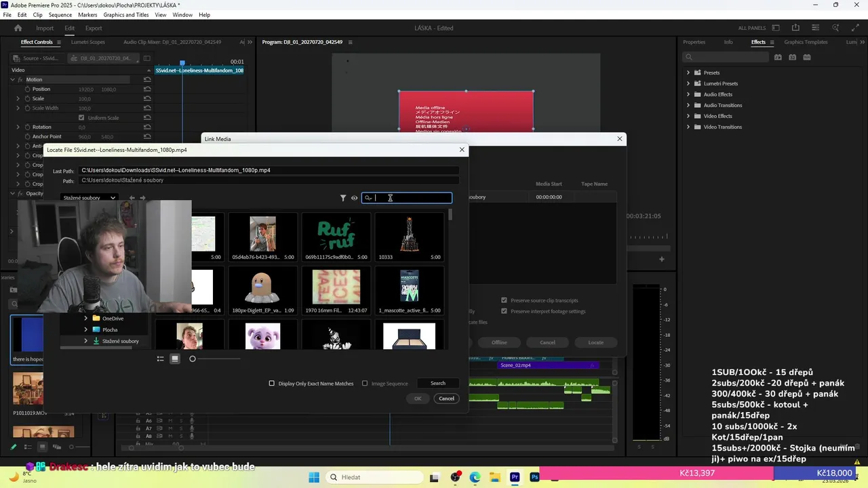Expand OneDrive in the folder tree
Screen dimensions: 868x488
coord(85,319)
